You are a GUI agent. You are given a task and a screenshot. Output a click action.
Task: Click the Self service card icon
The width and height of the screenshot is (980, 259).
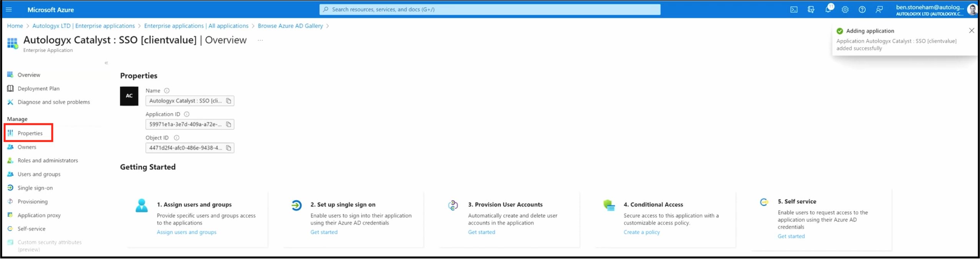point(764,202)
